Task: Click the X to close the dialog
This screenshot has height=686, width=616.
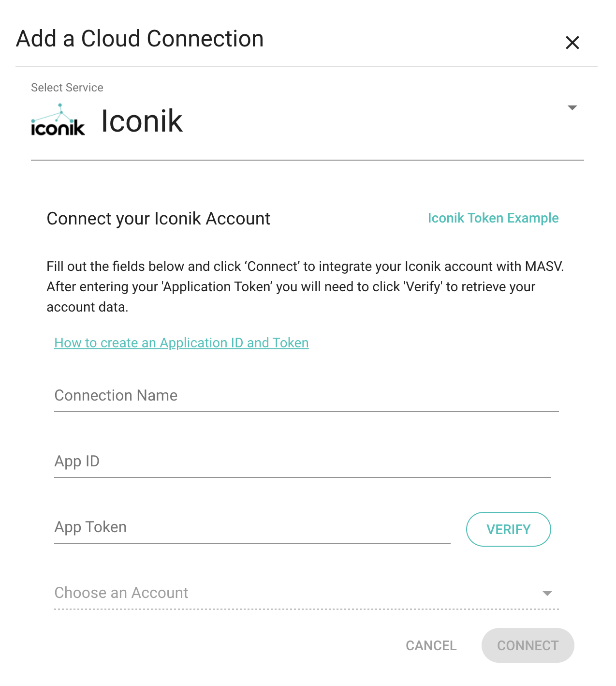Action: coord(572,43)
